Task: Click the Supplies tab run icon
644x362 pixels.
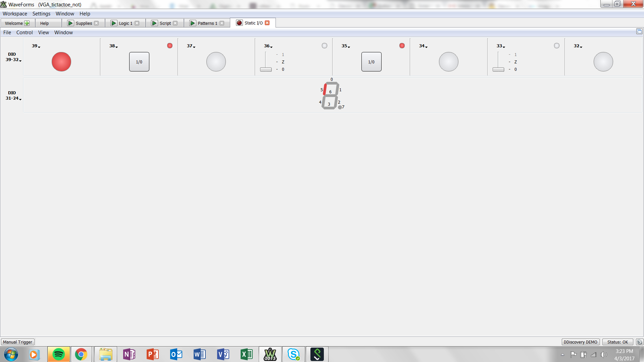Action: [x=70, y=23]
